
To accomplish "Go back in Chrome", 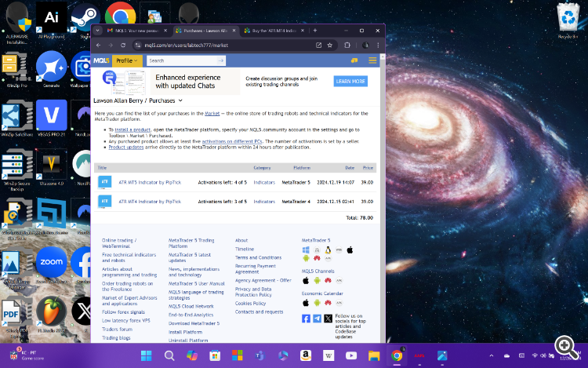I will tap(98, 45).
